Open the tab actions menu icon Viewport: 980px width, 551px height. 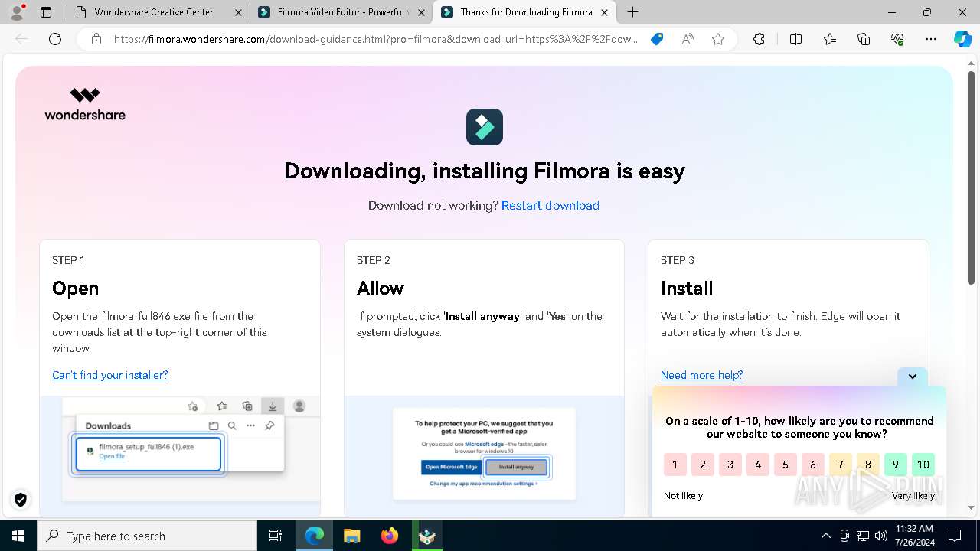[46, 12]
